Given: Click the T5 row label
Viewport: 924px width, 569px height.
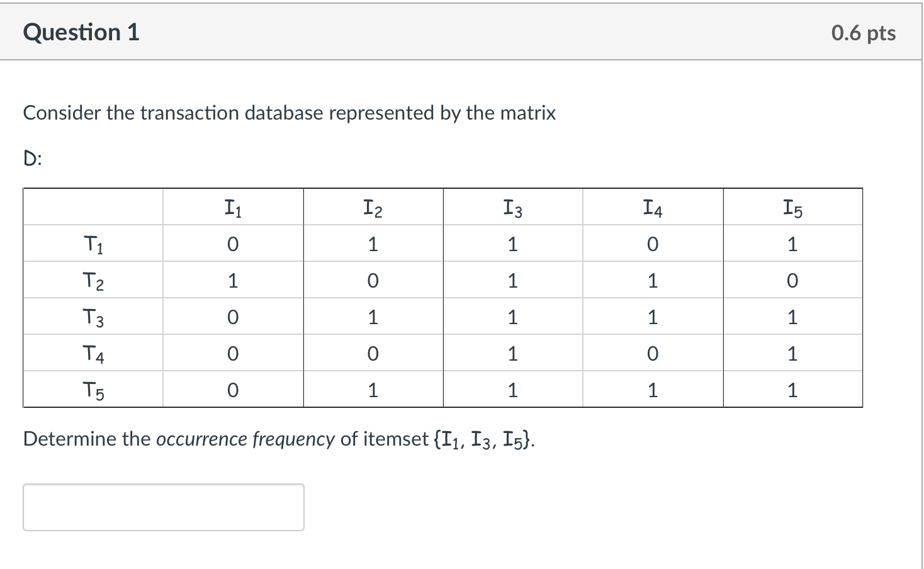Looking at the screenshot, I should (x=93, y=390).
